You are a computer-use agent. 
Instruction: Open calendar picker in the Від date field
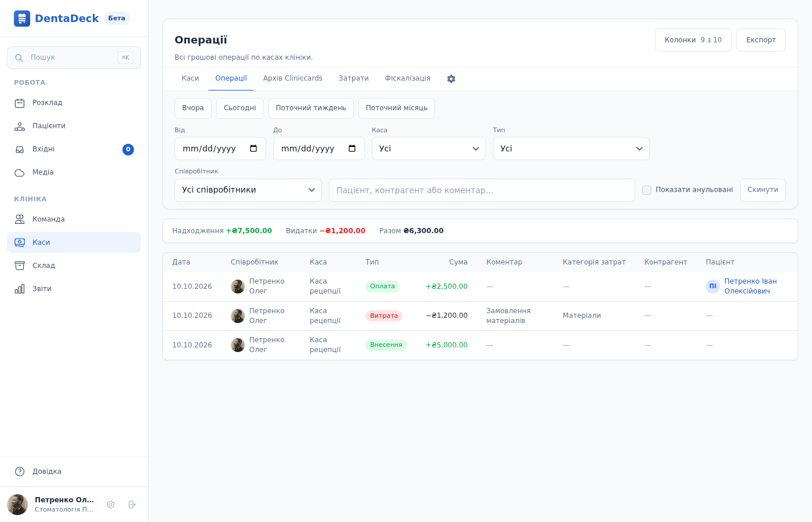(x=253, y=148)
